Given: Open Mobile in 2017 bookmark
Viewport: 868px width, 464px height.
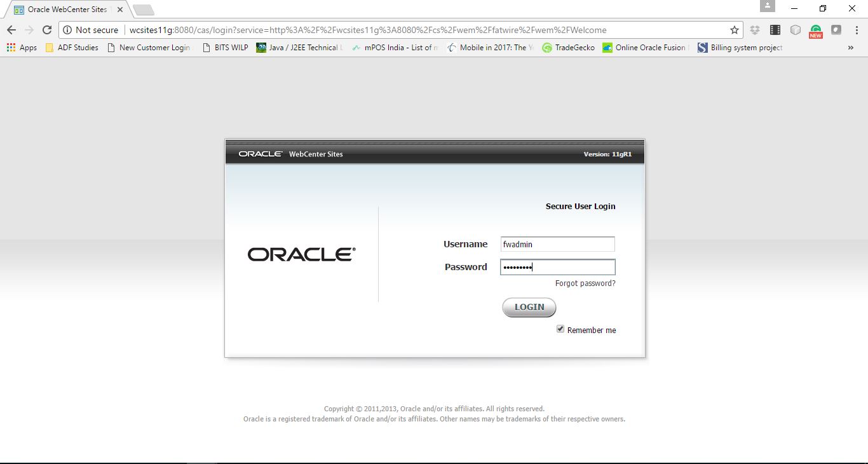Looking at the screenshot, I should 490,48.
